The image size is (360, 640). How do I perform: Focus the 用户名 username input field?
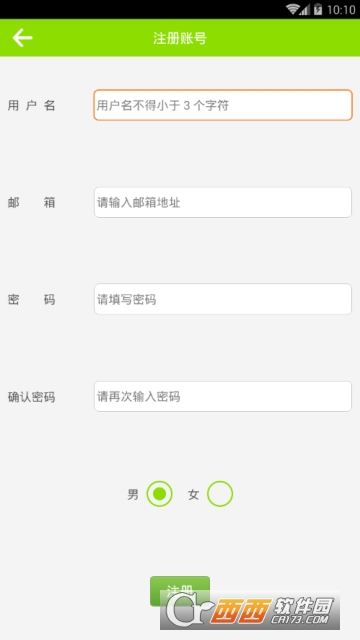tap(223, 105)
